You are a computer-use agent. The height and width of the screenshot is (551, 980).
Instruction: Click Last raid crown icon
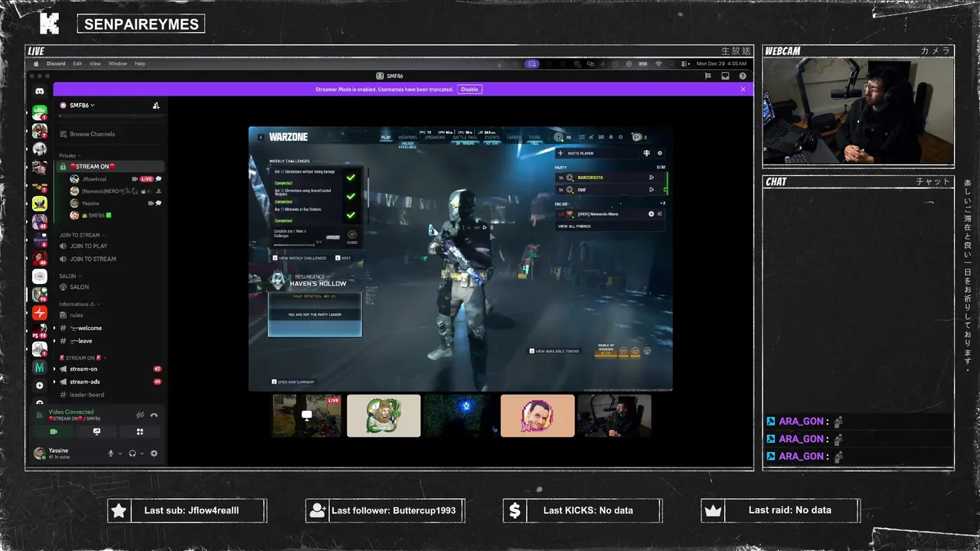point(713,510)
